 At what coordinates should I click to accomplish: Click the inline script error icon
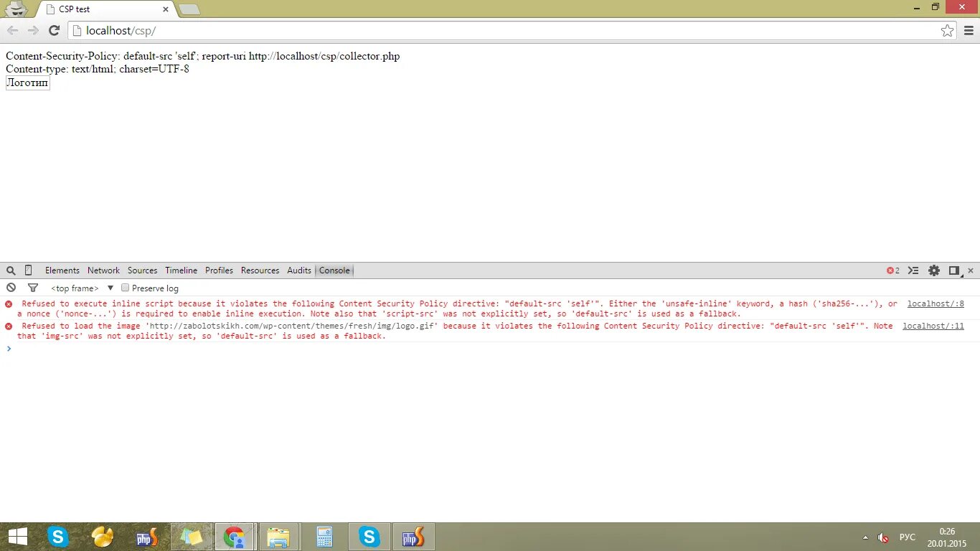(9, 304)
